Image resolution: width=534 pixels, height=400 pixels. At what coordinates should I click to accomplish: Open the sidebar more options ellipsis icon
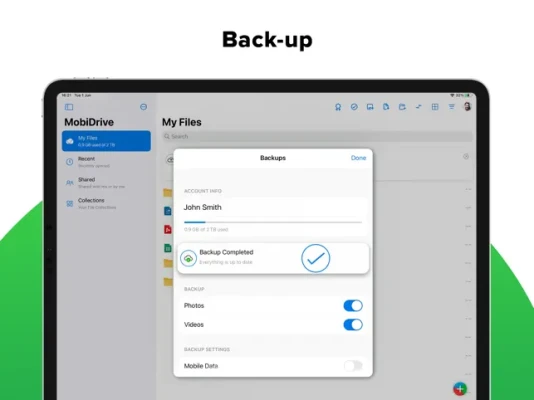(143, 107)
